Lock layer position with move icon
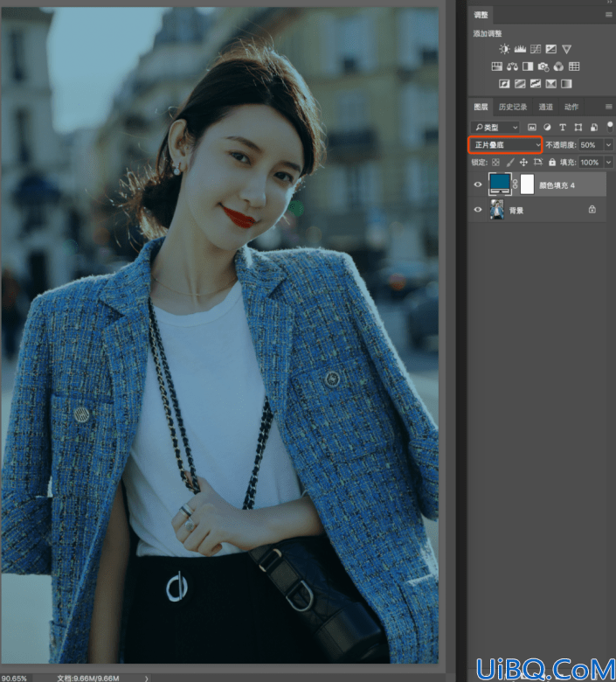The image size is (616, 682). point(524,163)
